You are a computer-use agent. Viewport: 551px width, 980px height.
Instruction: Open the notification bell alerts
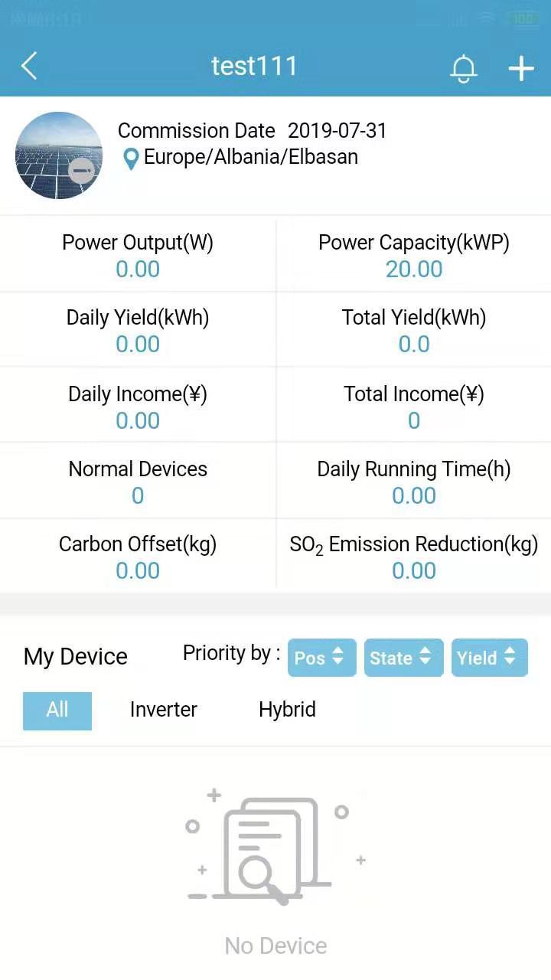click(x=464, y=68)
